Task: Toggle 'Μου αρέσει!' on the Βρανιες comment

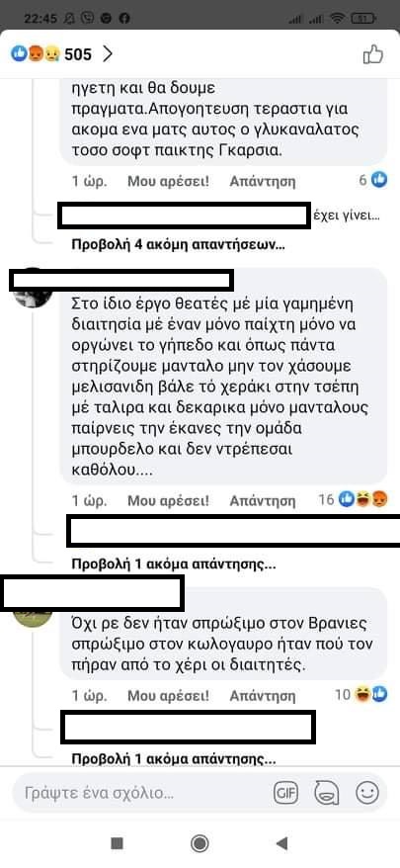Action: [168, 695]
